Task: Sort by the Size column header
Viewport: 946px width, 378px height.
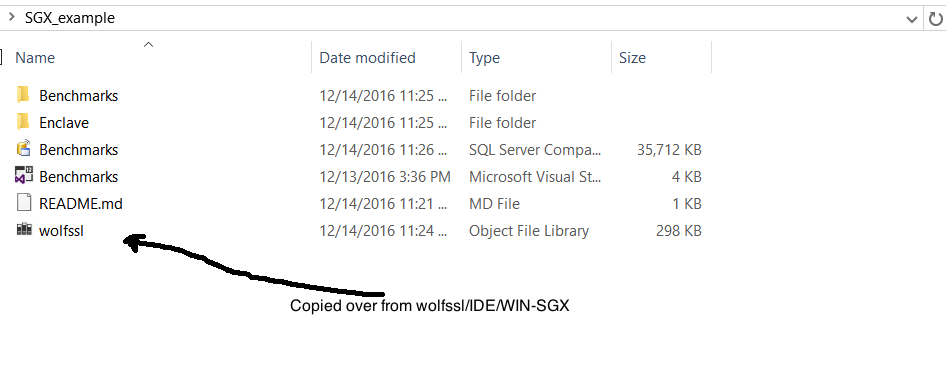Action: [632, 58]
